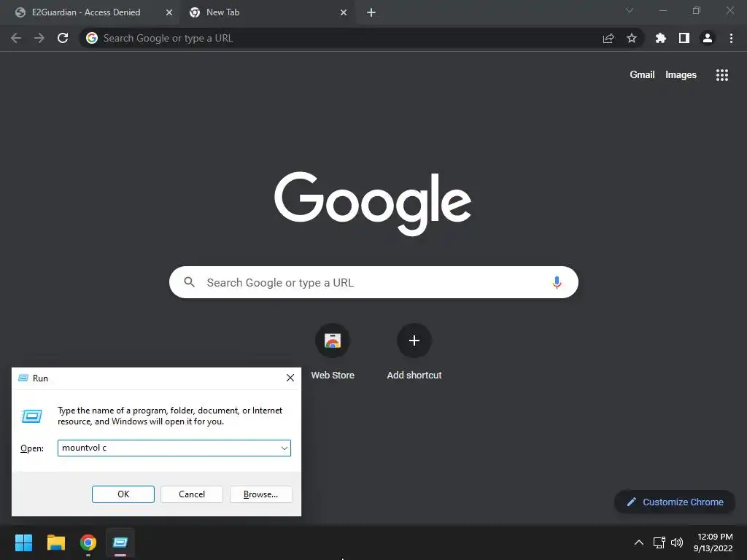Open the Windows Start menu

point(23,542)
